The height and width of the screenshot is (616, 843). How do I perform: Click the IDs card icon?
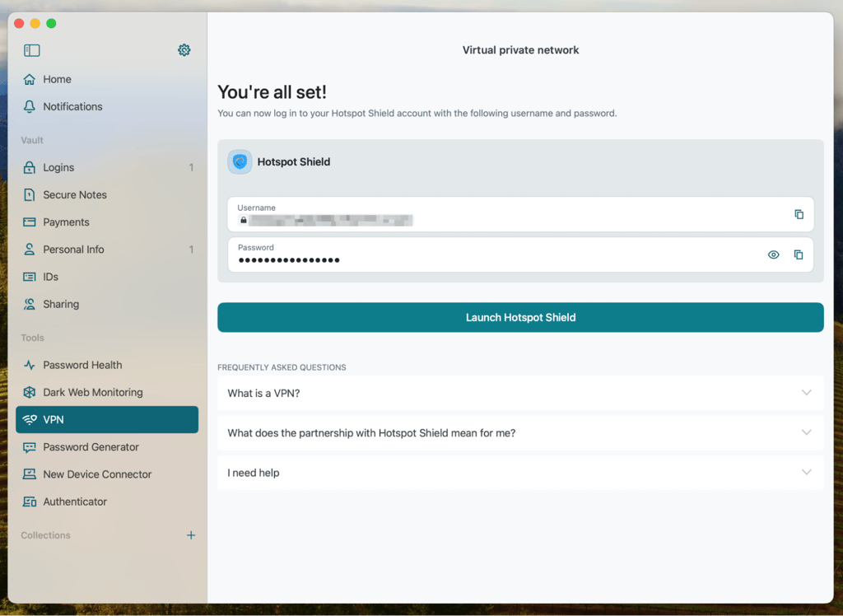[29, 277]
